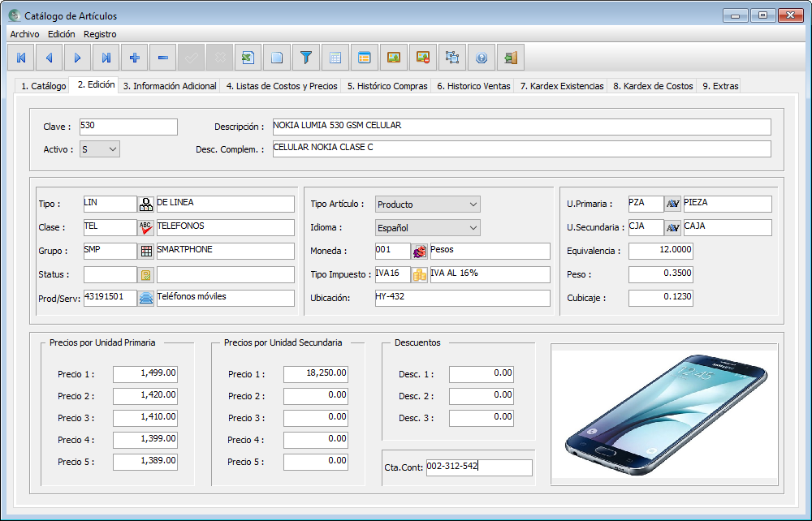Click the grayed-out checkmark save icon
Viewport: 812px width, 521px height.
pyautogui.click(x=192, y=58)
